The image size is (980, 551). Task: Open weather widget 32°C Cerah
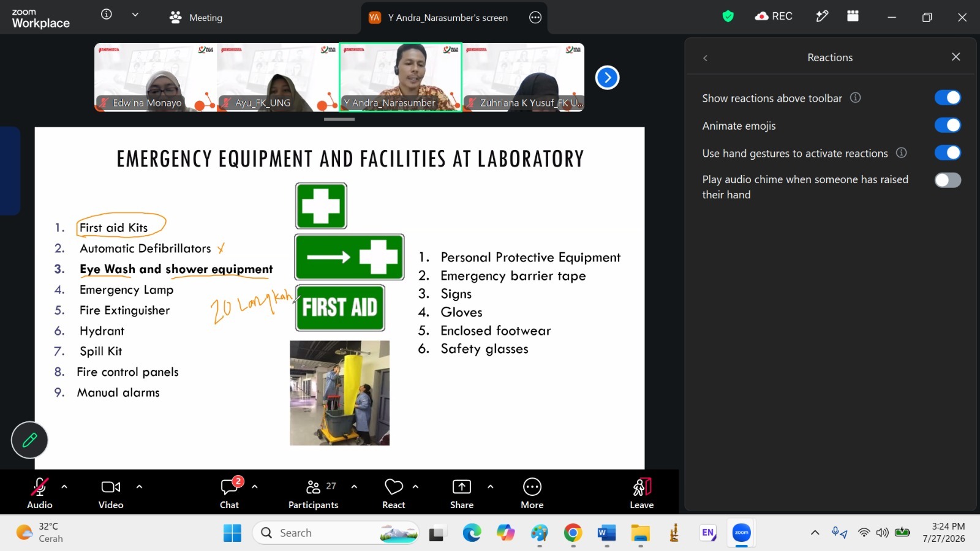tap(40, 533)
